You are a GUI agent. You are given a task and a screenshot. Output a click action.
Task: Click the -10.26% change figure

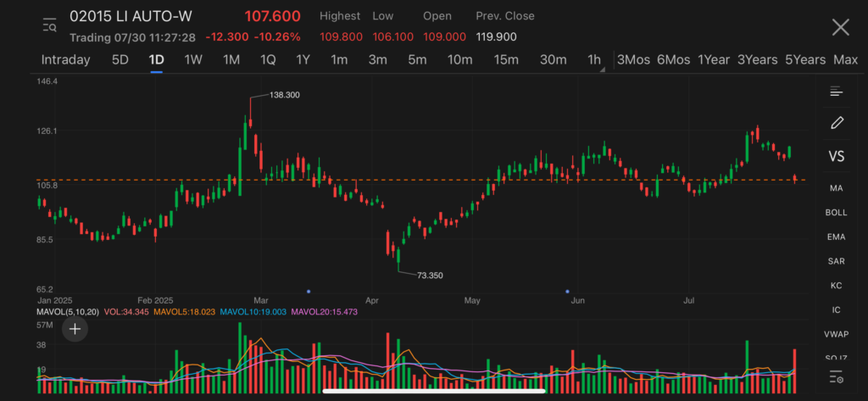click(277, 37)
